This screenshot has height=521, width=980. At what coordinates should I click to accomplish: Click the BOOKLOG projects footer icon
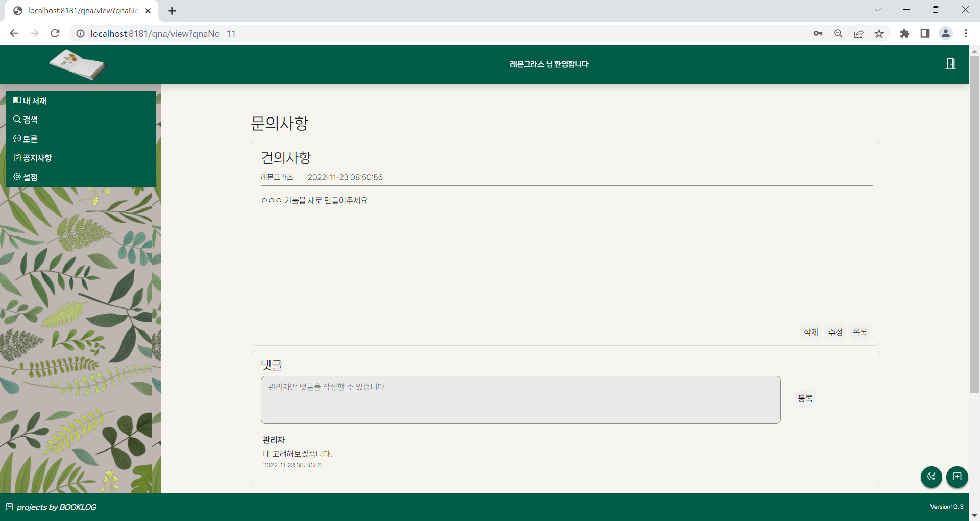9,506
